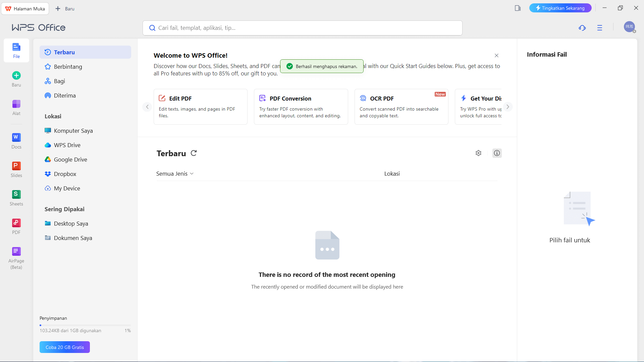Click Coba 20 GB Gratis button
This screenshot has height=362, width=644.
[x=65, y=347]
